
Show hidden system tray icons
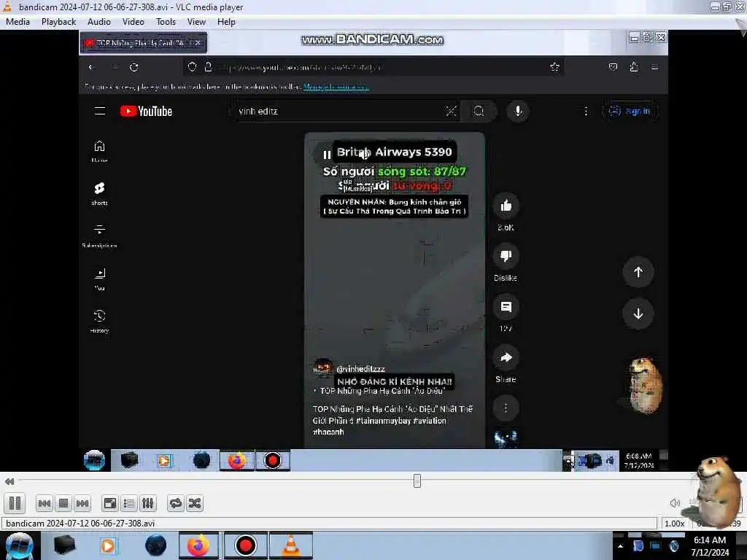[620, 546]
